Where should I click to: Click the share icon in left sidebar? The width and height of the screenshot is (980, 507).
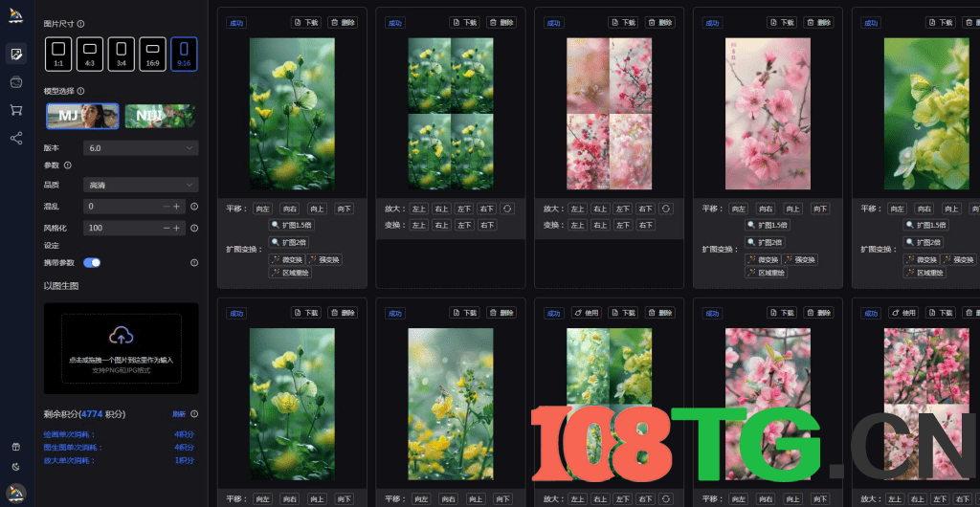pos(16,138)
